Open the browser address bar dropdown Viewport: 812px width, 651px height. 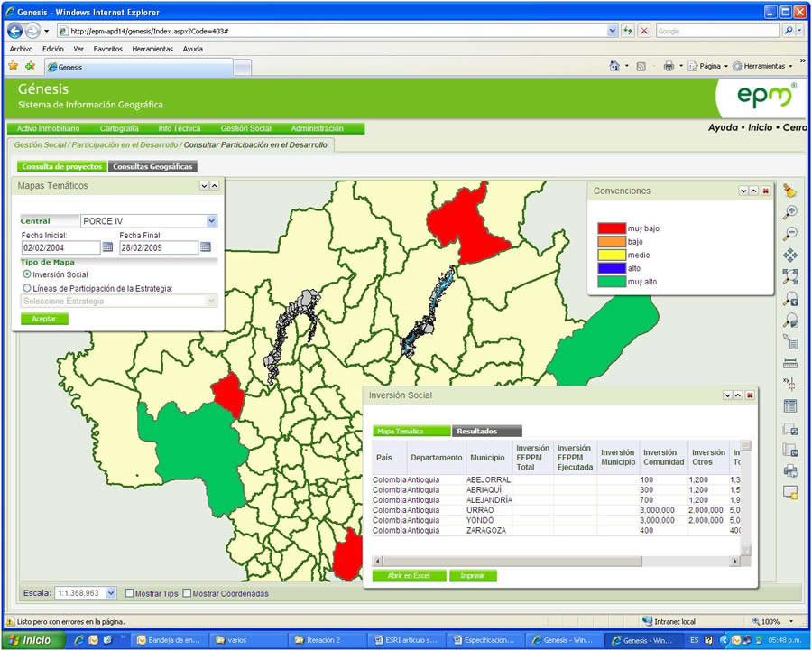(x=613, y=31)
